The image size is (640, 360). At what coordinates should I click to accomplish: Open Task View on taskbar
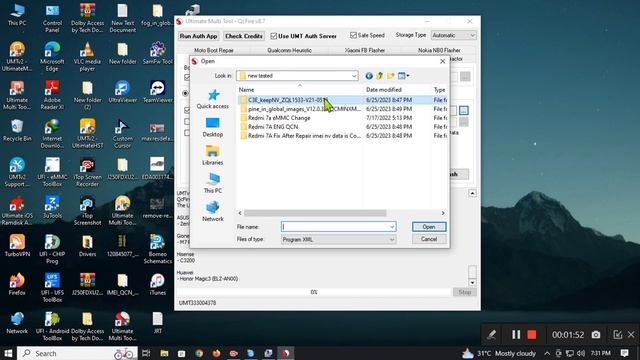click(x=146, y=353)
